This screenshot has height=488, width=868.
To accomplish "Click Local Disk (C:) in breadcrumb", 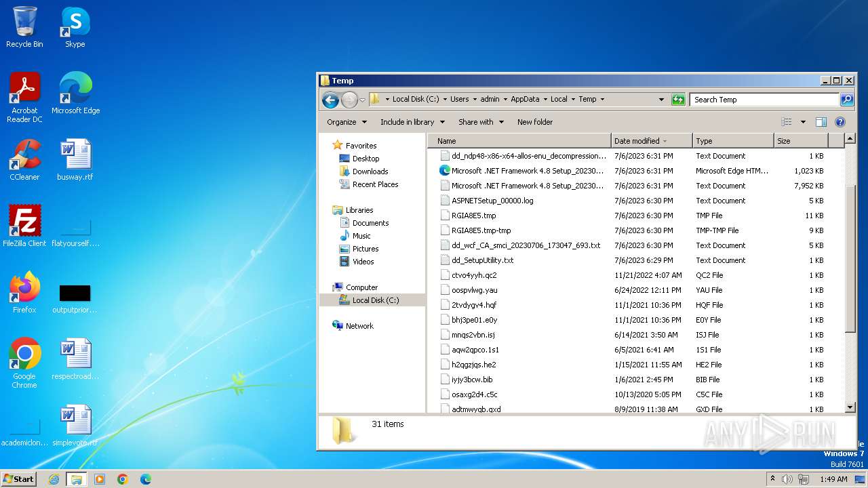I will point(415,99).
